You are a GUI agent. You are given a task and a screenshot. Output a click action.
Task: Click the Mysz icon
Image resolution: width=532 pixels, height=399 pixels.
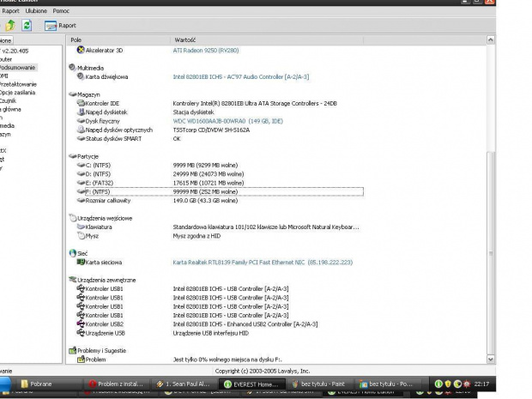coord(81,235)
